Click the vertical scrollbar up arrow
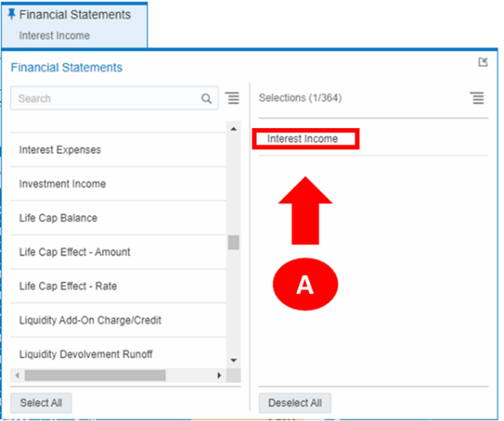The height and width of the screenshot is (421, 504). click(234, 129)
